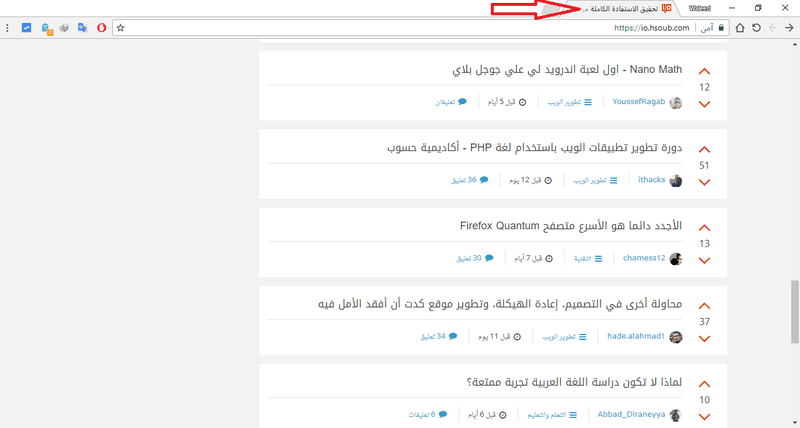This screenshot has width=800, height=428.
Task: Open the post لماذا لا تكون دراسة اللغة العربية
Action: (x=574, y=382)
